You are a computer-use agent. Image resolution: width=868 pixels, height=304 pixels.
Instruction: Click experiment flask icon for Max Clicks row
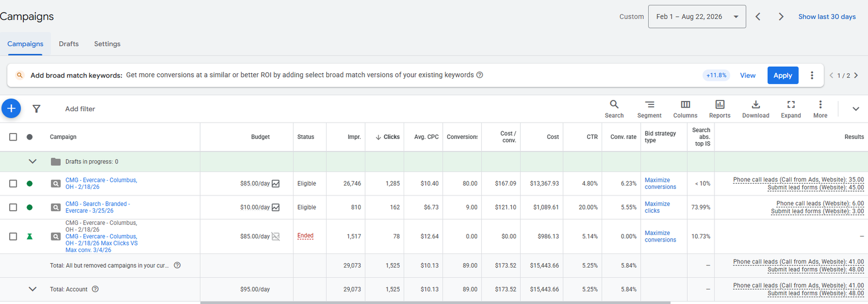click(30, 236)
